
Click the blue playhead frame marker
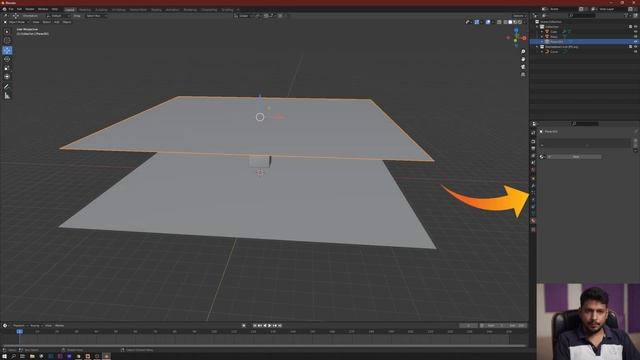point(19,331)
